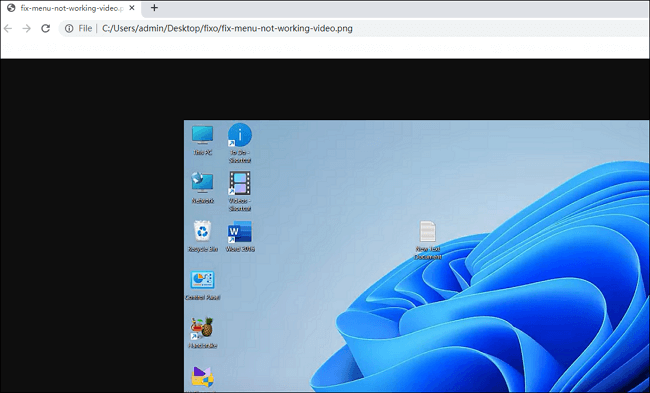Click the Word 2016 shortcut icon
The image size is (650, 393).
pyautogui.click(x=240, y=232)
